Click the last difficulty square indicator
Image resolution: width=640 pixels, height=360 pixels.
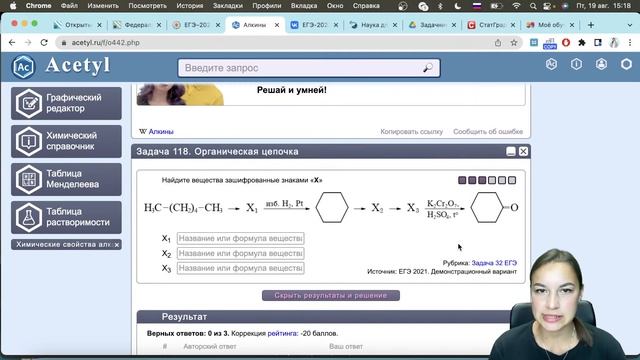click(x=512, y=180)
